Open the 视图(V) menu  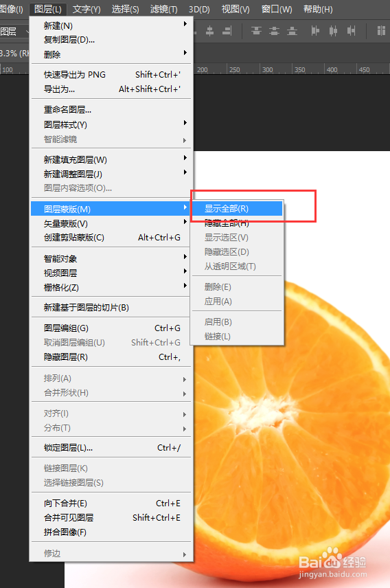[x=236, y=9]
